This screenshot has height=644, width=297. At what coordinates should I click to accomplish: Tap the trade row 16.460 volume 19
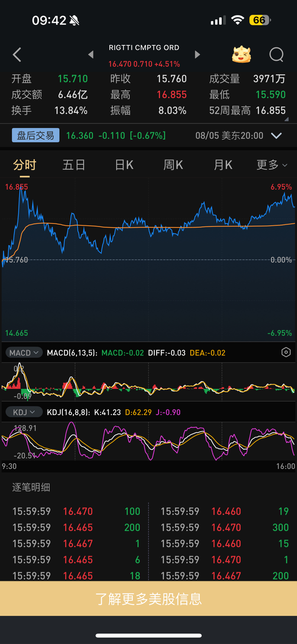tap(225, 511)
